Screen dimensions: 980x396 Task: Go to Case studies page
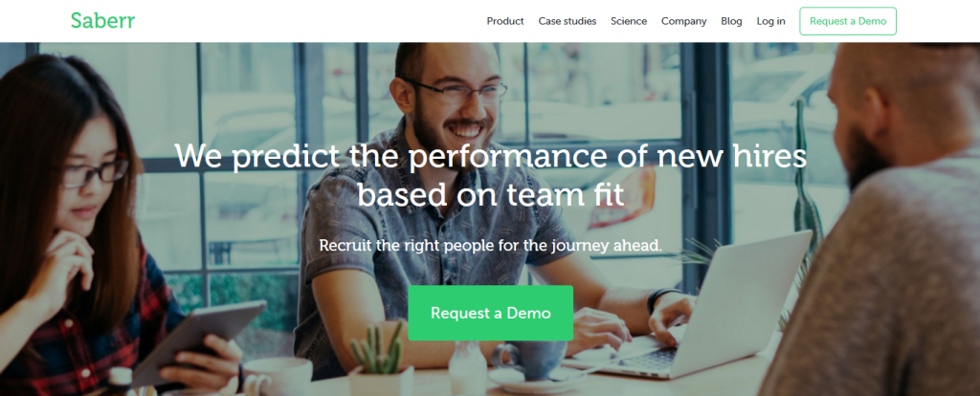pos(568,21)
